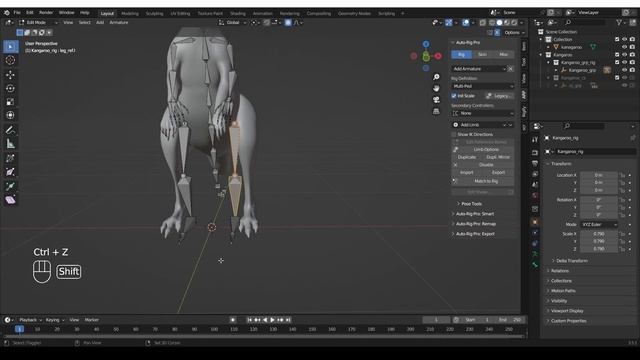Toggle viewport overlays button
640x360 pixels.
466,22
